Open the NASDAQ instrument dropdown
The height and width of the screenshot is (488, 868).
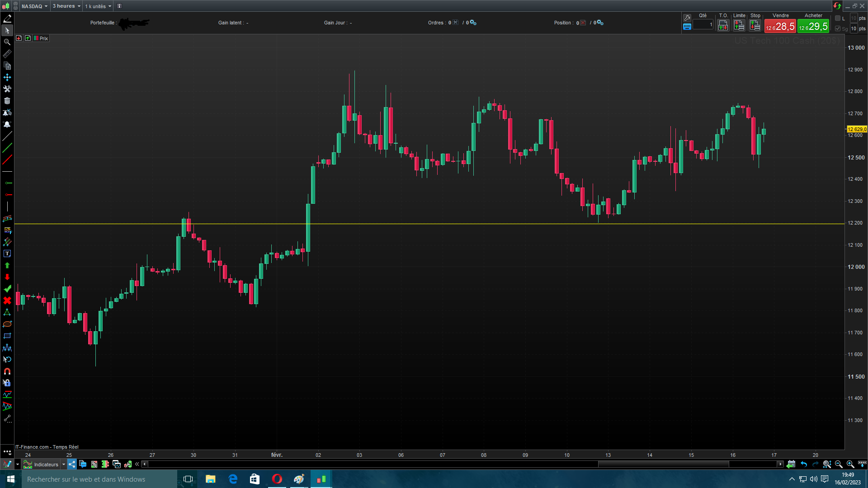[x=34, y=6]
